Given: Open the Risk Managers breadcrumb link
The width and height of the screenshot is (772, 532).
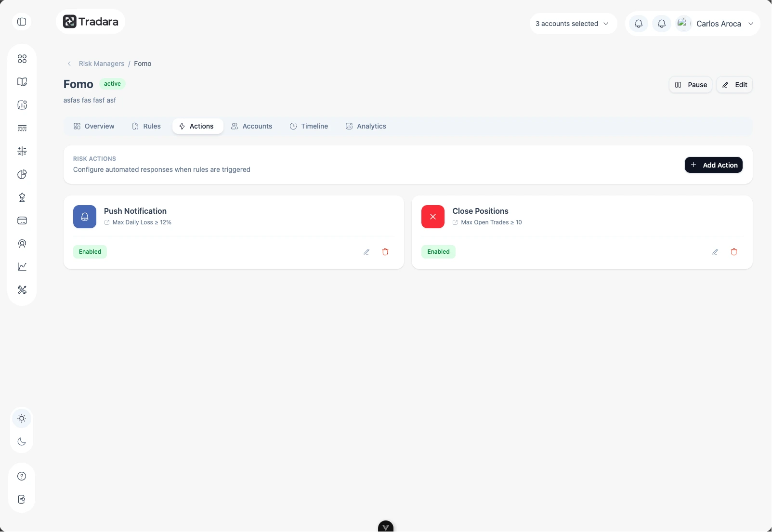Looking at the screenshot, I should [101, 64].
